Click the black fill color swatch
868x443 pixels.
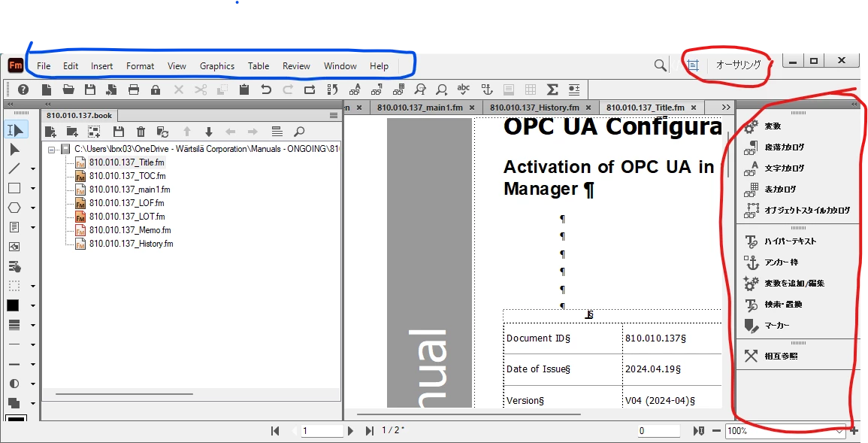point(13,305)
